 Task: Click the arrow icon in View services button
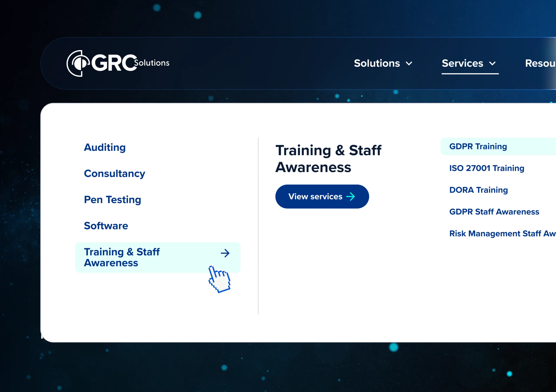tap(351, 197)
